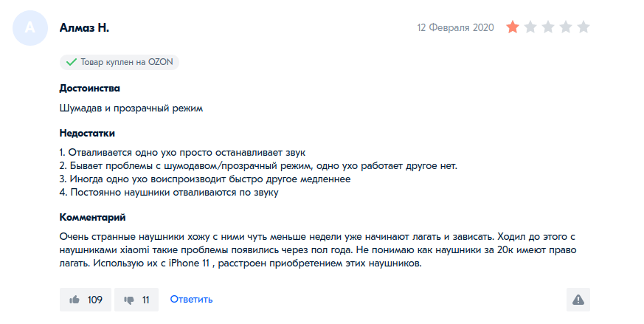Click the second rating star
The image size is (644, 324).
click(x=530, y=27)
